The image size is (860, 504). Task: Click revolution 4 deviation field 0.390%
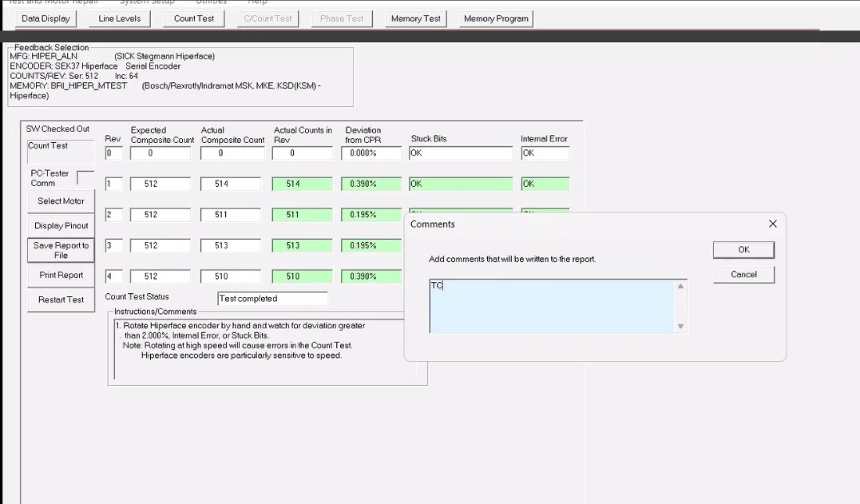371,277
